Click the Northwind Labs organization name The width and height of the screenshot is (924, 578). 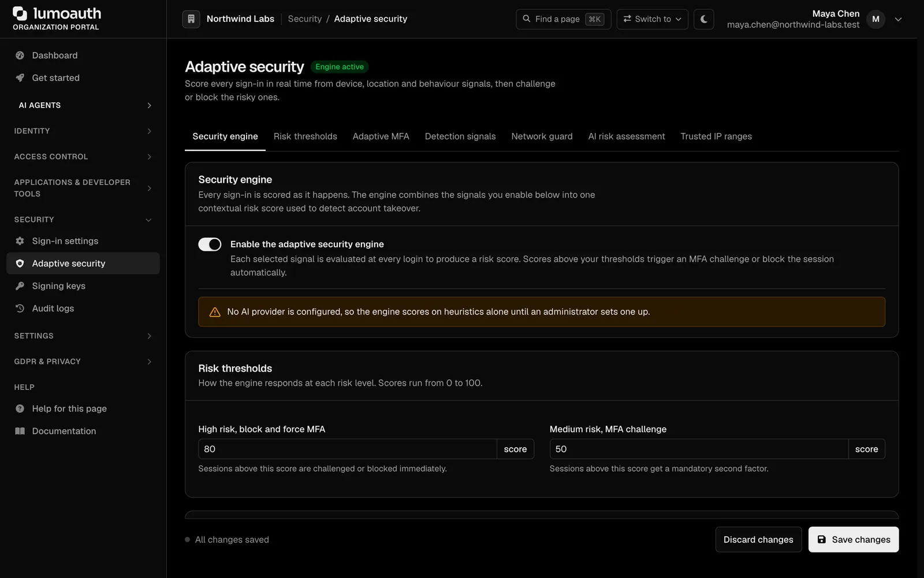click(x=240, y=19)
